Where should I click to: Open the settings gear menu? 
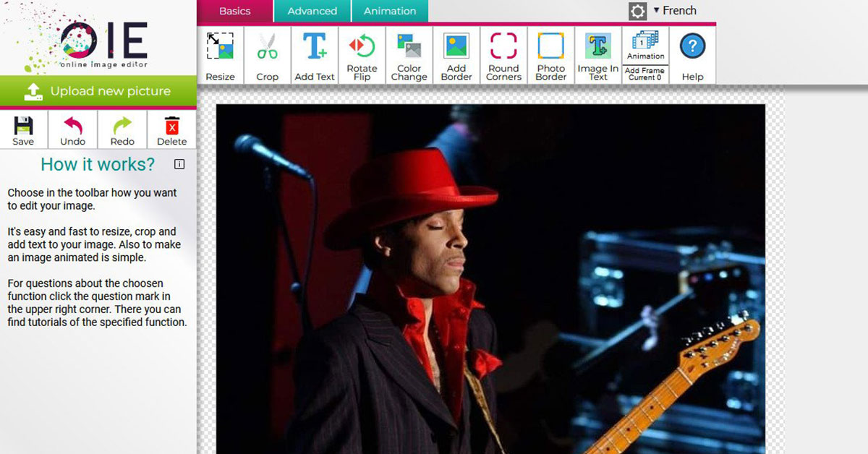coord(637,11)
